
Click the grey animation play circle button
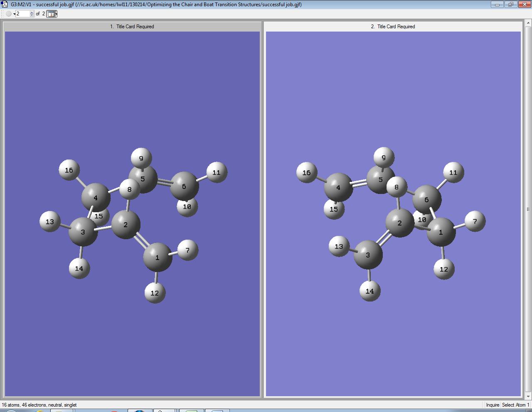tap(8, 14)
